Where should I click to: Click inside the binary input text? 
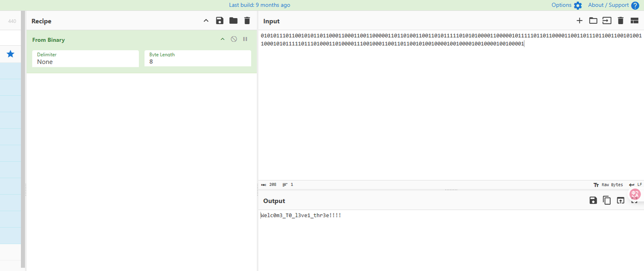point(451,40)
